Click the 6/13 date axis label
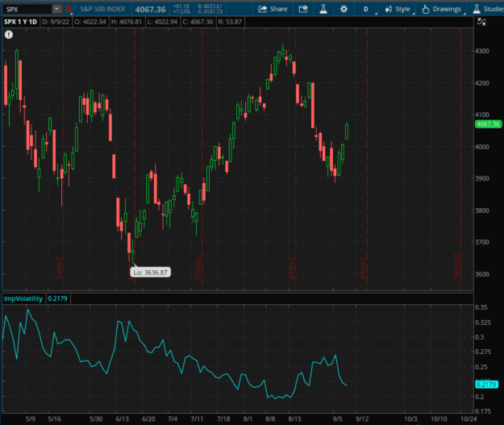This screenshot has height=425, width=504. (122, 419)
